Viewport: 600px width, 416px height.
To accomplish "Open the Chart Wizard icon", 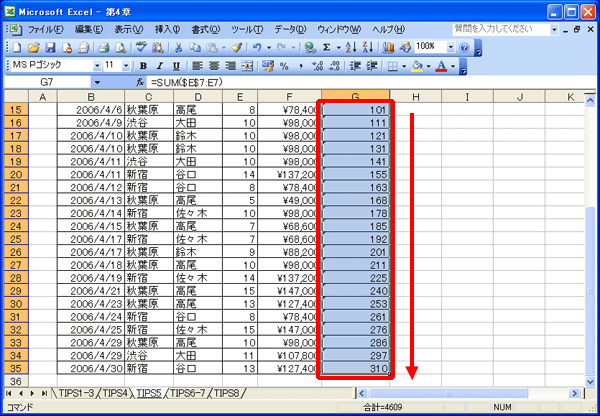I will [x=388, y=47].
